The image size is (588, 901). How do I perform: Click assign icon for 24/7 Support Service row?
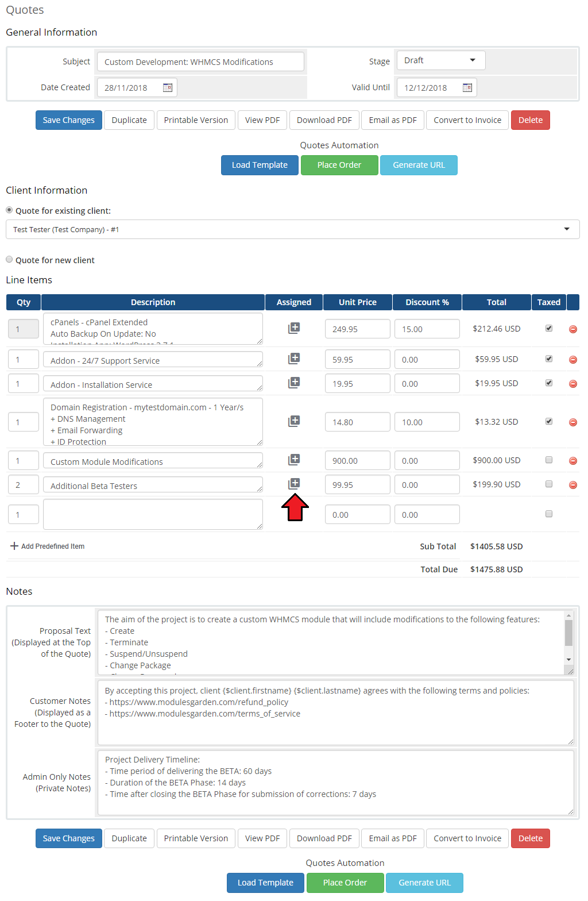[x=294, y=359]
